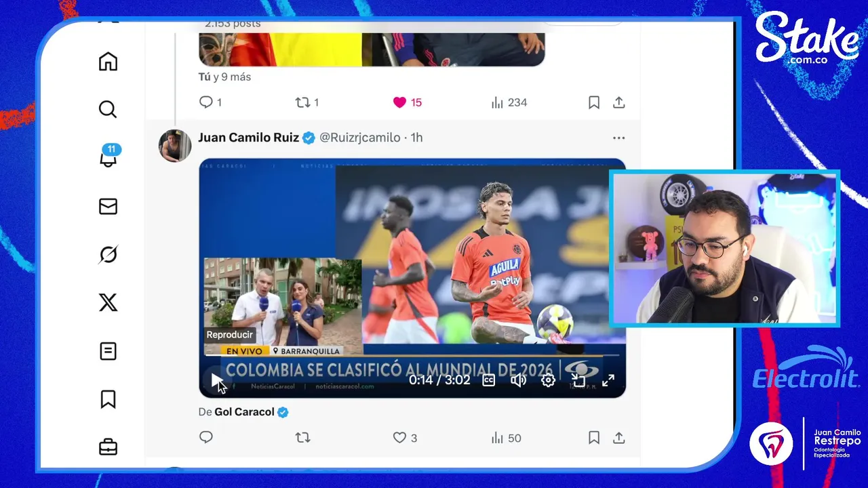The height and width of the screenshot is (488, 868).
Task: Toggle closed captions on the video
Action: 489,380
